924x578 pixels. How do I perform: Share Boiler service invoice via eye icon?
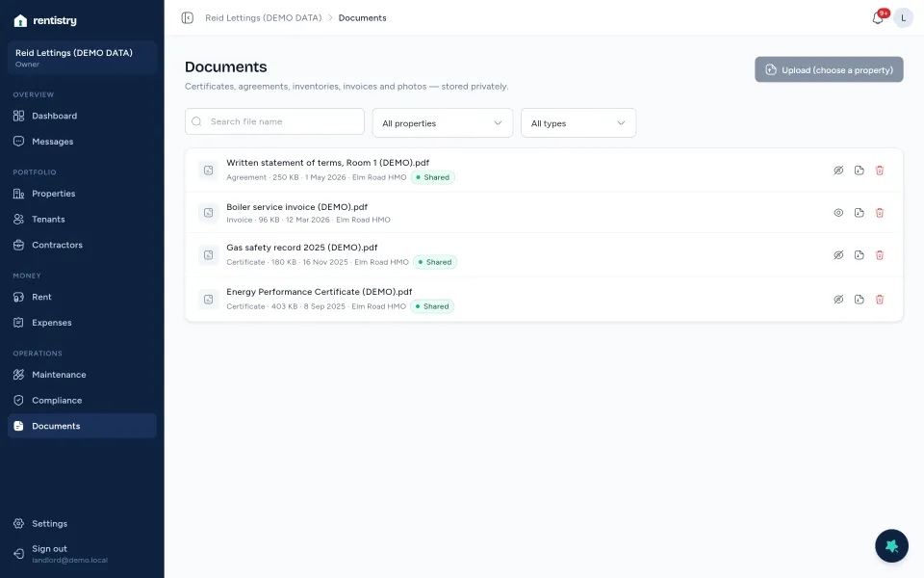click(x=838, y=213)
